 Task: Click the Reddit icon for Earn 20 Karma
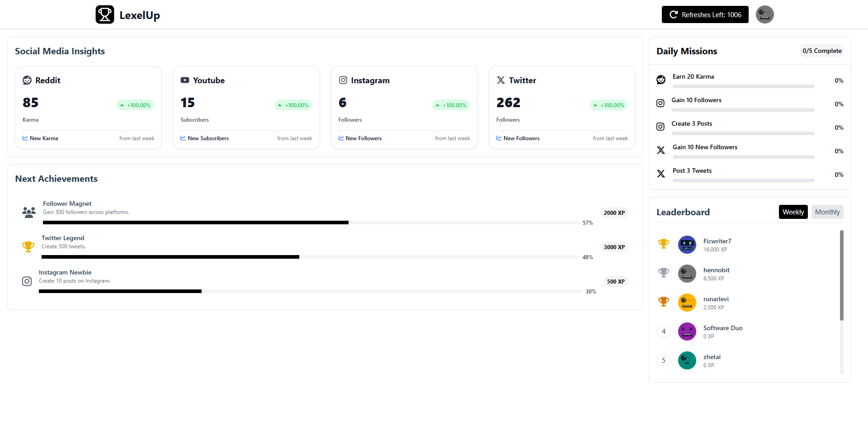[661, 80]
